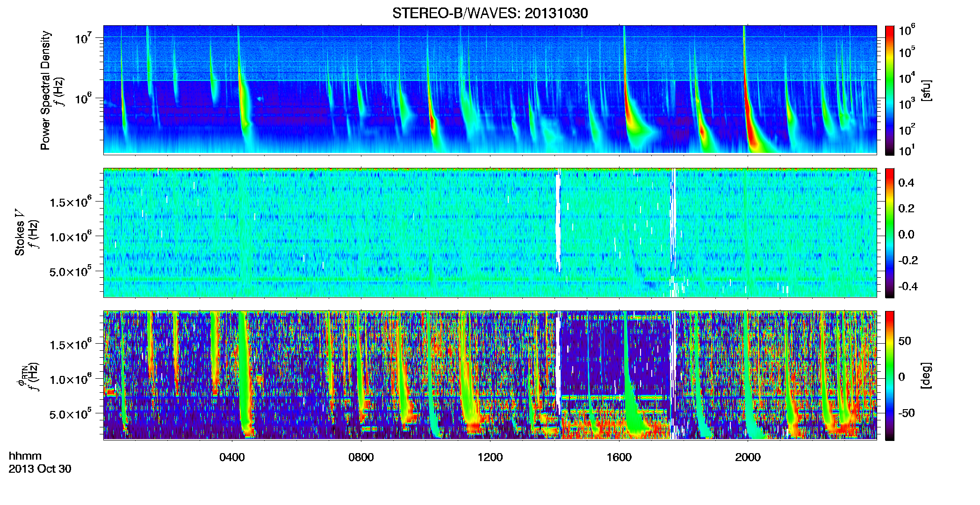The image size is (980, 505).
Task: Select the 2000 time tick label
Action: pyautogui.click(x=748, y=457)
